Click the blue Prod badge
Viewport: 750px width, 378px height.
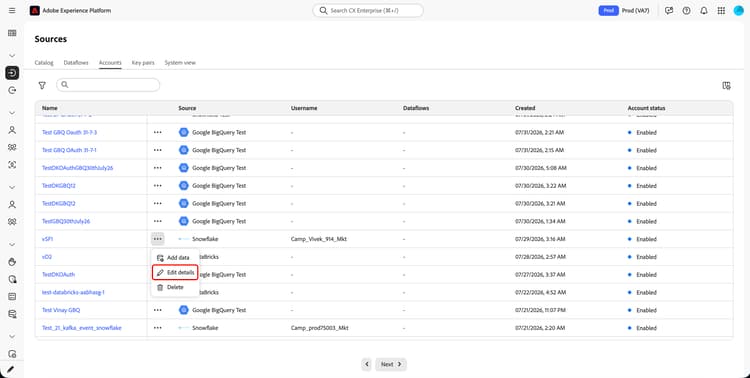(608, 11)
